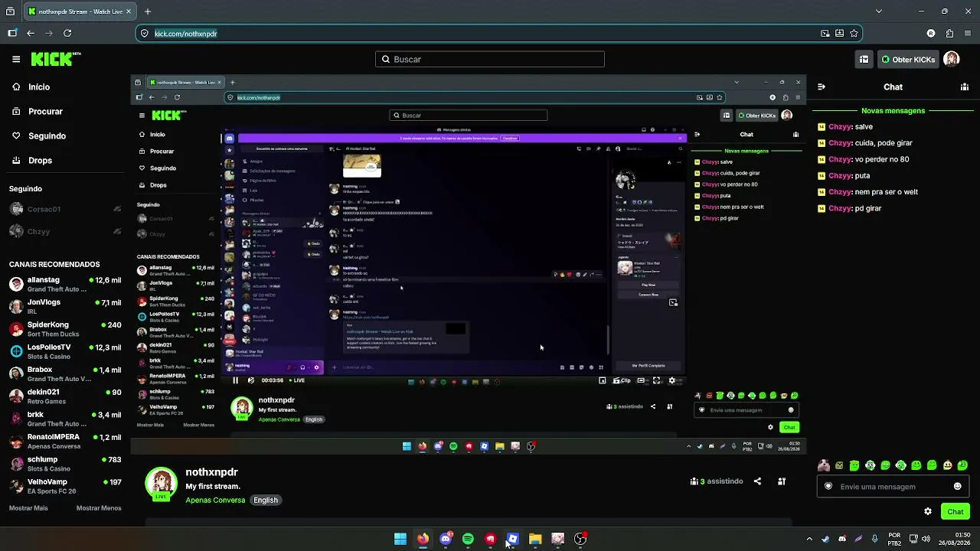This screenshot has height=551, width=980.
Task: Open Discord from the taskbar
Action: 446,539
